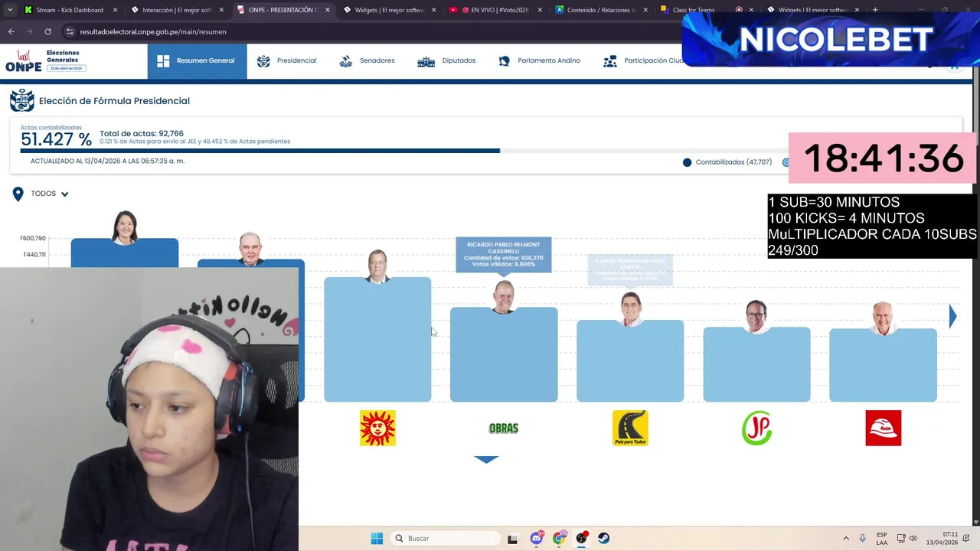Open Discord from the taskbar
The height and width of the screenshot is (551, 980).
pos(536,538)
